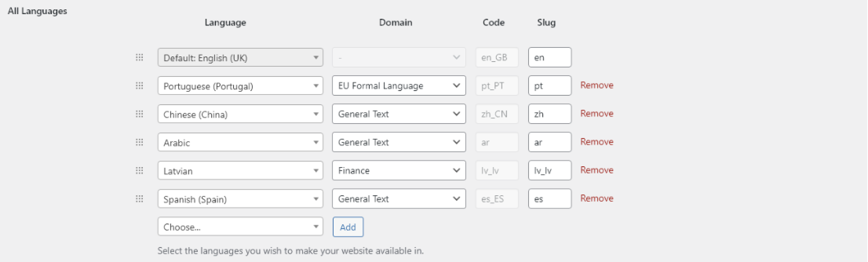Click the en_GB code field
This screenshot has height=262, width=868.
pos(497,57)
